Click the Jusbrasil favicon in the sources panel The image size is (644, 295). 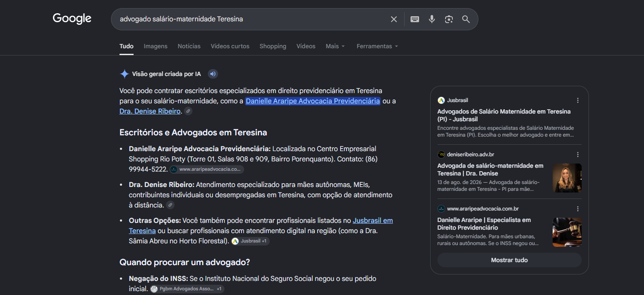click(441, 100)
